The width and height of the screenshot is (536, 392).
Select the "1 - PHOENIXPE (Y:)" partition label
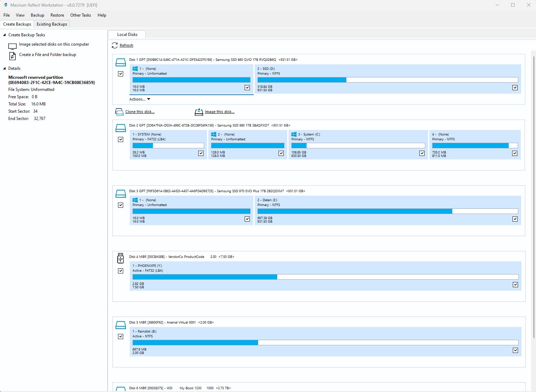click(x=147, y=266)
